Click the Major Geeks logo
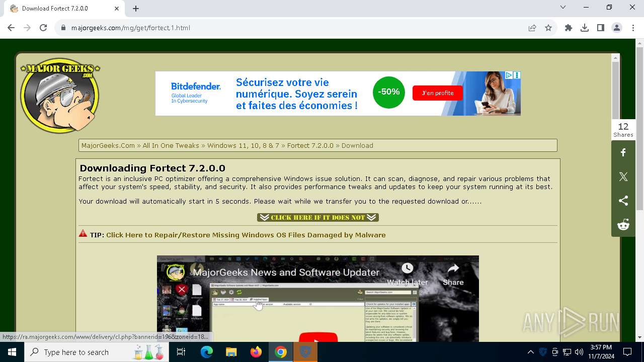 click(x=60, y=96)
